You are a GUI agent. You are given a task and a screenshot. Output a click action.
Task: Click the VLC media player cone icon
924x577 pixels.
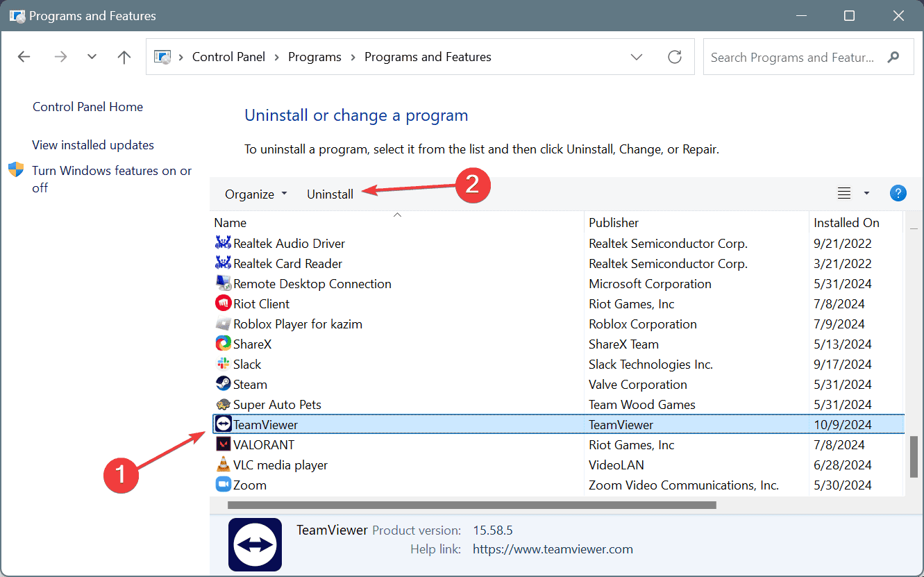pyautogui.click(x=223, y=465)
